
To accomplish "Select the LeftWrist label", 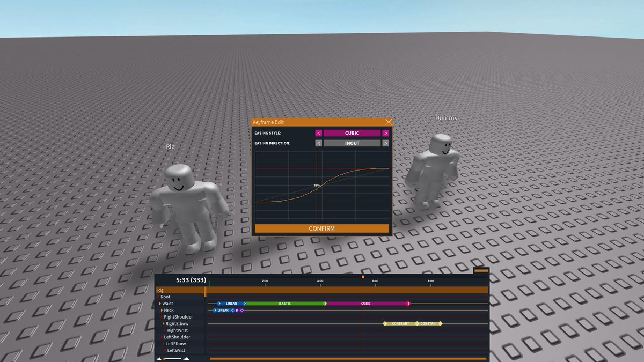I will tap(176, 351).
